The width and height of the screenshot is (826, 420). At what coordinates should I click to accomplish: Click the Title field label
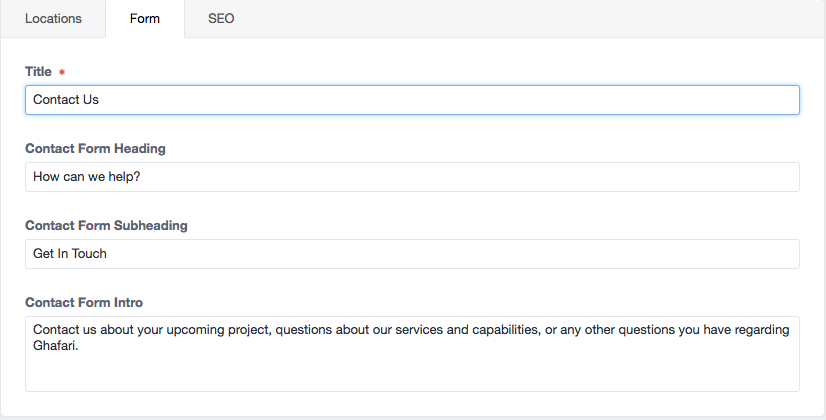click(38, 72)
